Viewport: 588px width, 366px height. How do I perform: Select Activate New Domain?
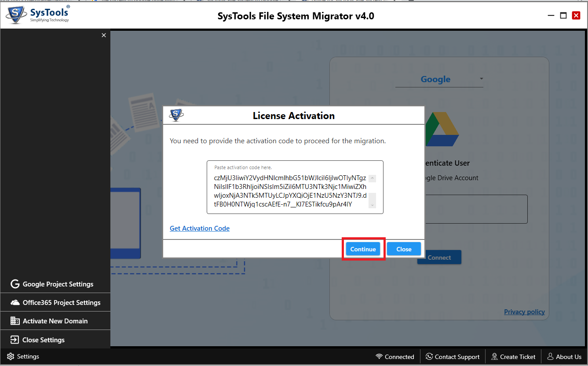[x=55, y=321]
